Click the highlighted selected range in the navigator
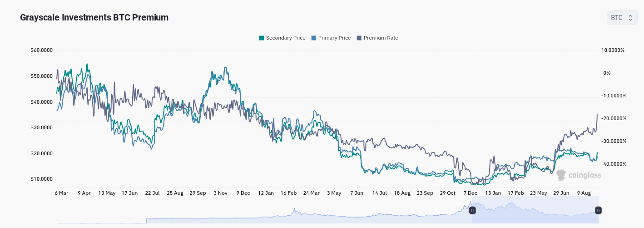Image resolution: width=644 pixels, height=228 pixels. pos(535,210)
